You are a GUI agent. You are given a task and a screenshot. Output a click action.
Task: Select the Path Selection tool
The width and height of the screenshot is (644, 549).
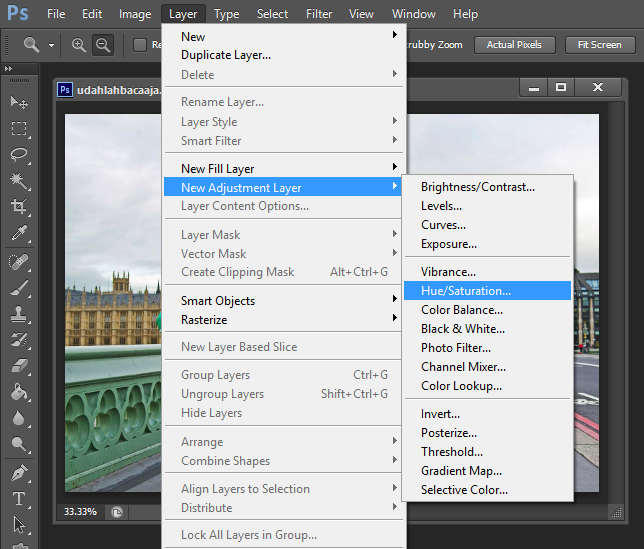[x=19, y=525]
